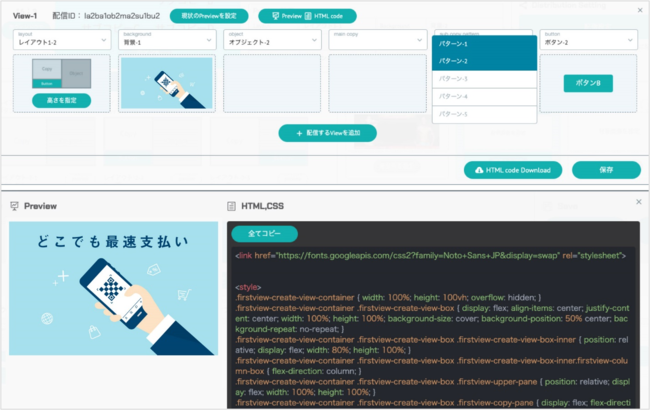Select パターン-2 from the list

484,61
